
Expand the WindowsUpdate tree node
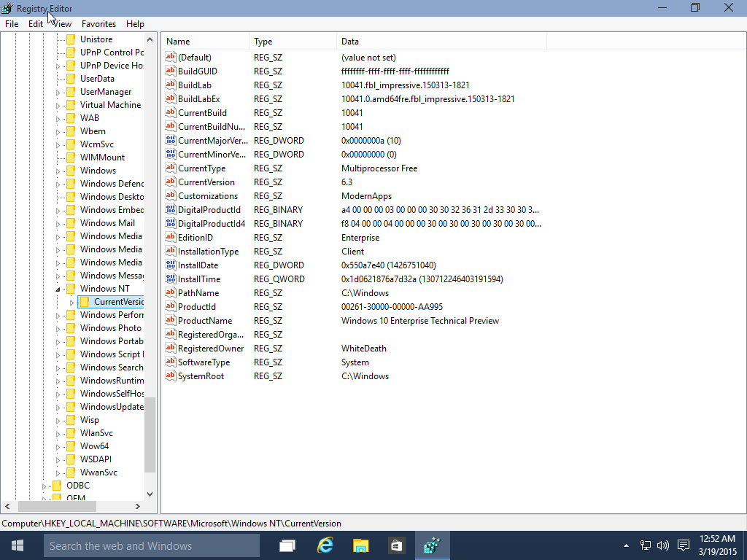point(58,407)
